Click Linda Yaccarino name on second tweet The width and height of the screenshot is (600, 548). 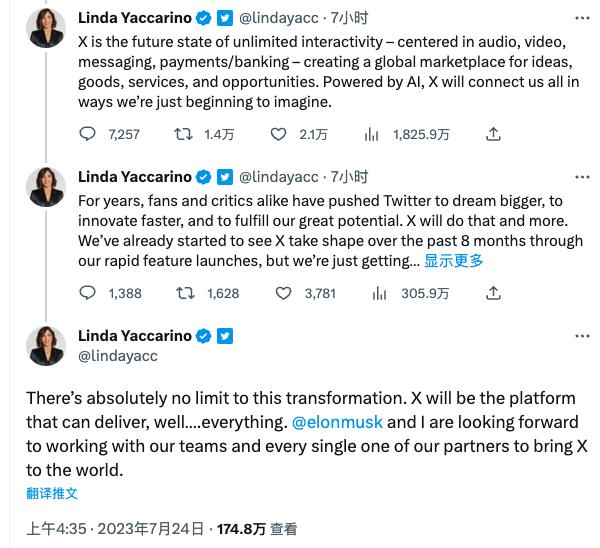(x=135, y=177)
